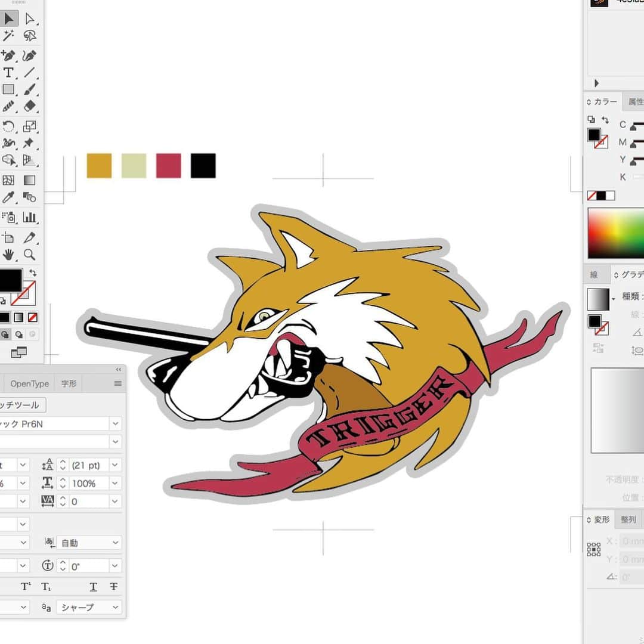
Task: Select the Gradient tool in toolbar
Action: (30, 180)
